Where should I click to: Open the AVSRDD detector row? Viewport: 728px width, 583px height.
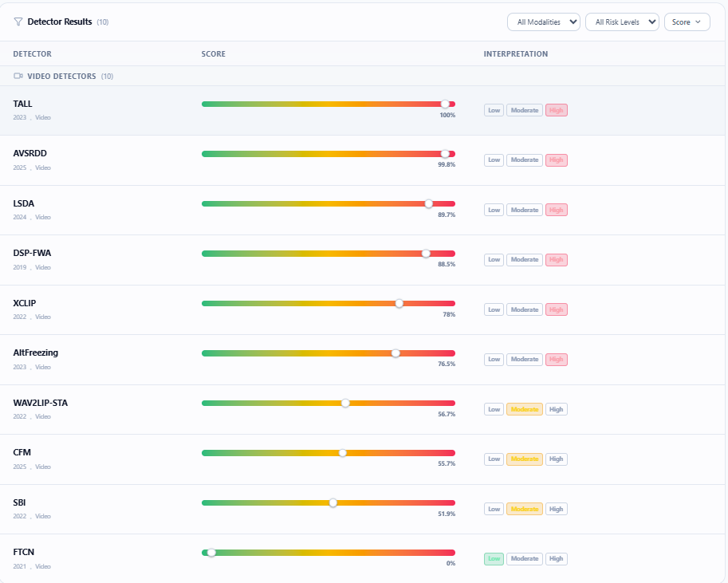click(x=362, y=160)
